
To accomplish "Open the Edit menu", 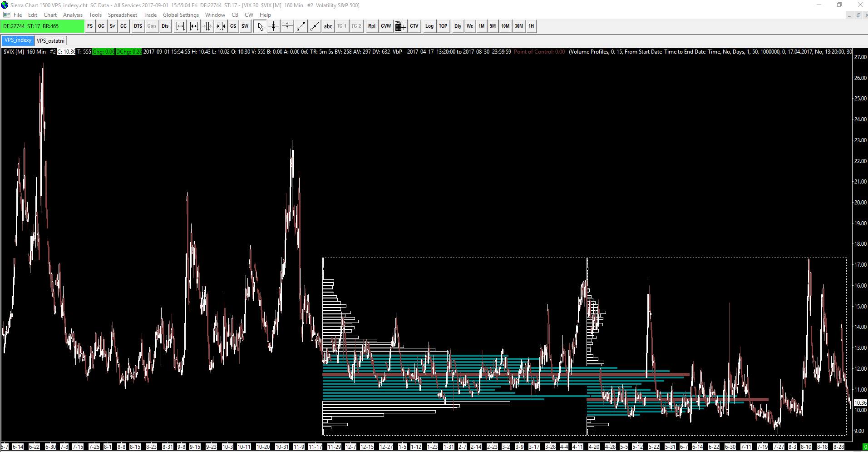I will 33,15.
